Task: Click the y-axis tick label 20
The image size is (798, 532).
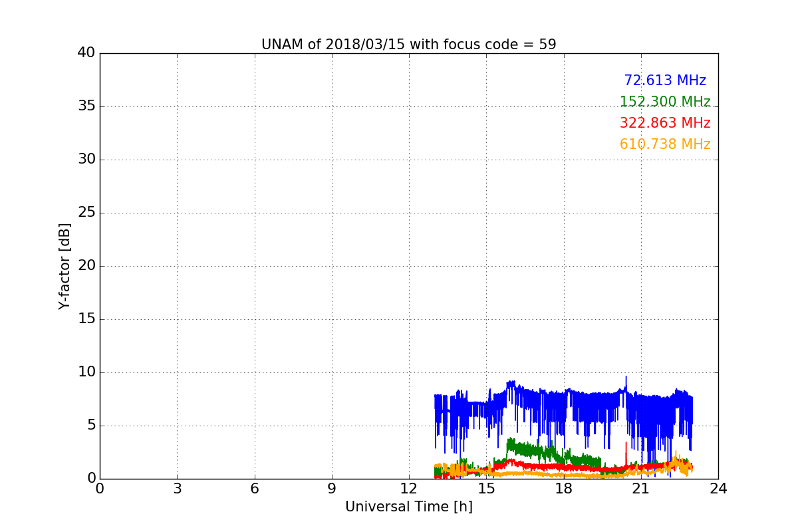Action: (86, 266)
